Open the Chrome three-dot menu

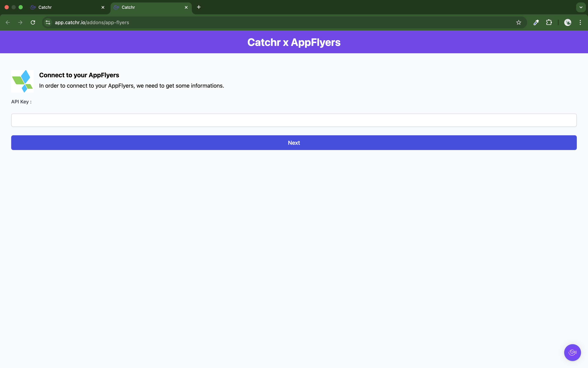(580, 22)
